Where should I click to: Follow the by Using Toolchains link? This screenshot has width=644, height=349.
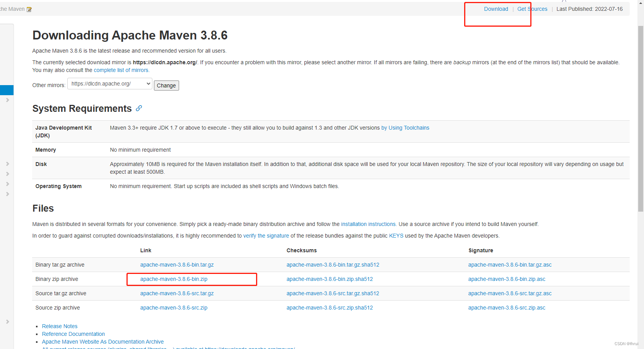(x=405, y=128)
